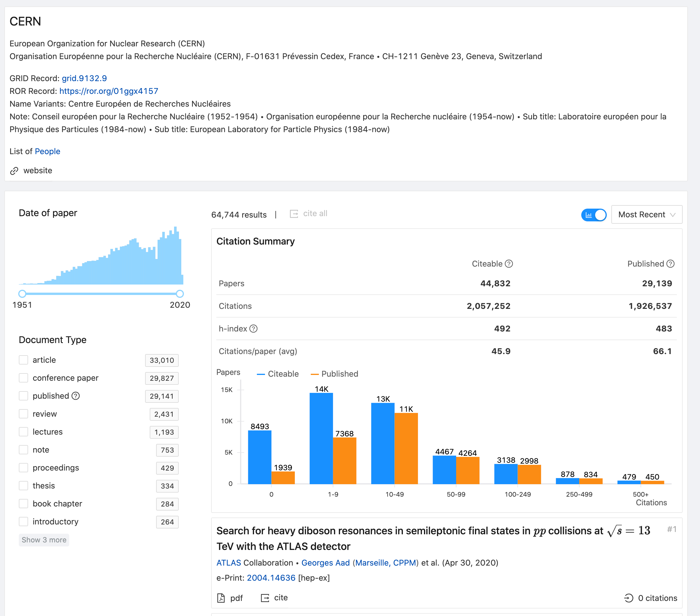Click the blue bar for 10-49 citations

click(383, 443)
